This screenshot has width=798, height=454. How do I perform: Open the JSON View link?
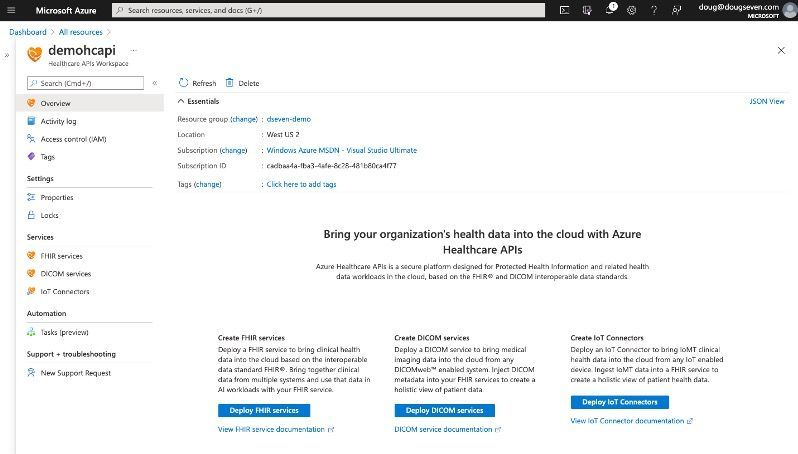[x=767, y=101]
